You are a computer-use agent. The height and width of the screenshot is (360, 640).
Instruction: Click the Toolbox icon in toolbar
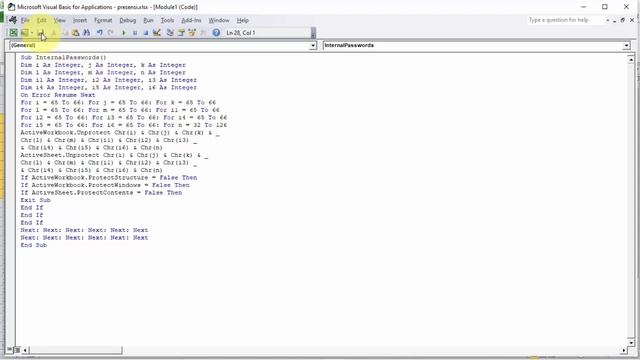pyautogui.click(x=203, y=33)
